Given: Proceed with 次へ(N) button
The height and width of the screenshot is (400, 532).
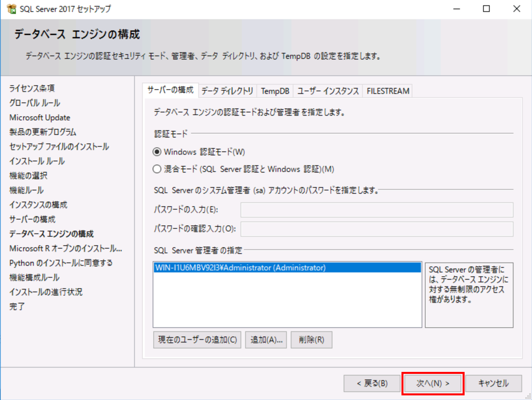Looking at the screenshot, I should tap(433, 383).
